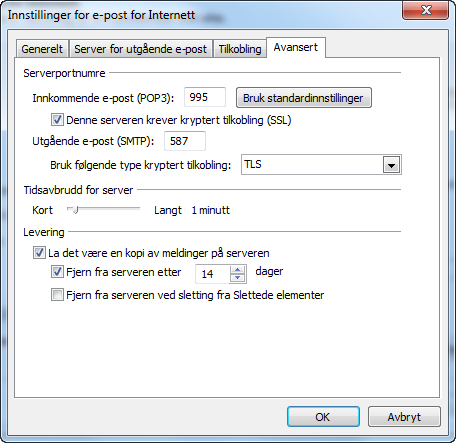Click the SMTP port field showing 587
Image resolution: width=456 pixels, height=443 pixels.
click(185, 141)
